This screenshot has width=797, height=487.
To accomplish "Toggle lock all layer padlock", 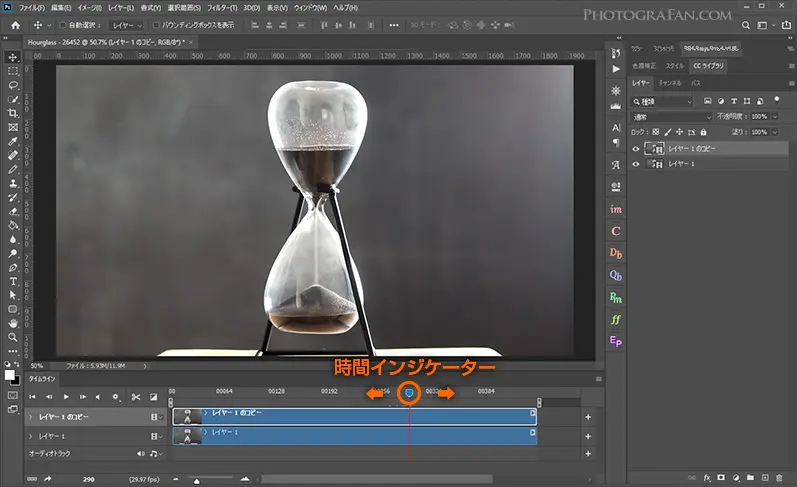I will pyautogui.click(x=703, y=132).
